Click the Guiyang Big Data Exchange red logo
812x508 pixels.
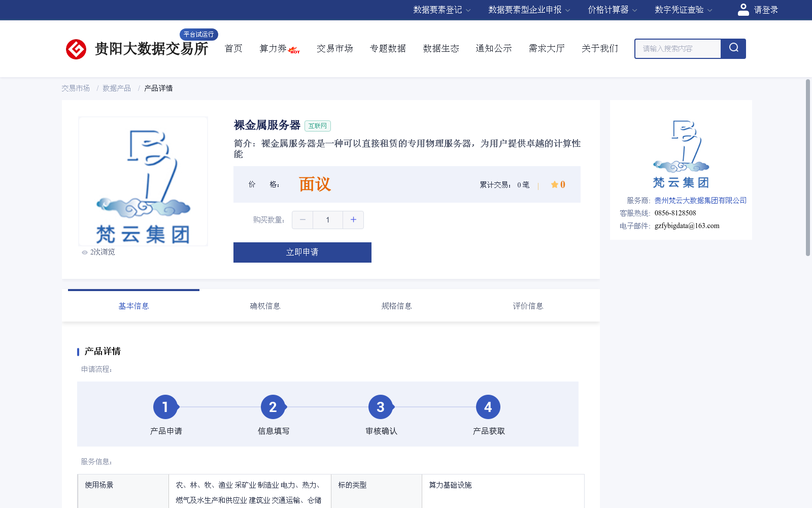pyautogui.click(x=76, y=49)
